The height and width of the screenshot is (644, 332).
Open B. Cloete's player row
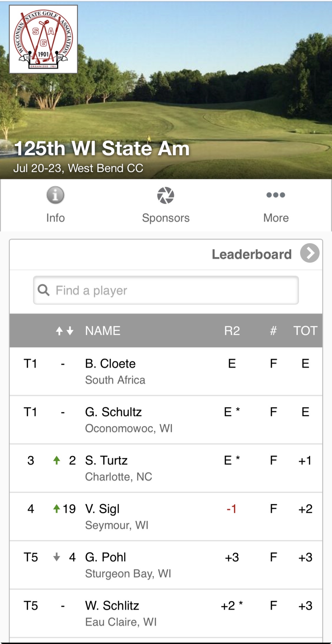click(166, 371)
